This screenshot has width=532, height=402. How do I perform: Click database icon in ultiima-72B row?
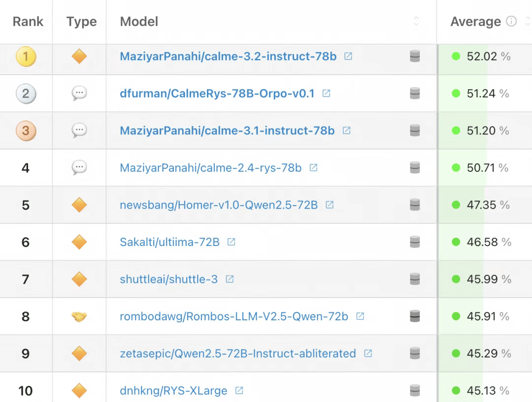click(415, 242)
